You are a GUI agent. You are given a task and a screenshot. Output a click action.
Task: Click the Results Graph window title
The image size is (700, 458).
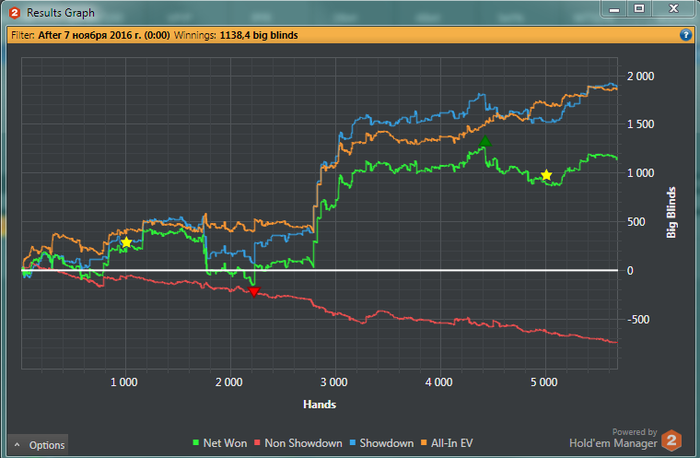coord(61,13)
